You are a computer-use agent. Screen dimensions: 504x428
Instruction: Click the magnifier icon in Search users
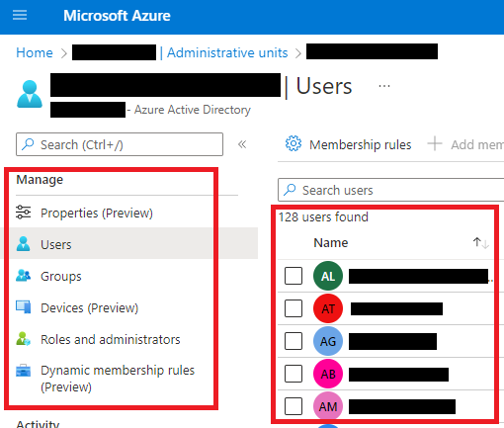290,190
